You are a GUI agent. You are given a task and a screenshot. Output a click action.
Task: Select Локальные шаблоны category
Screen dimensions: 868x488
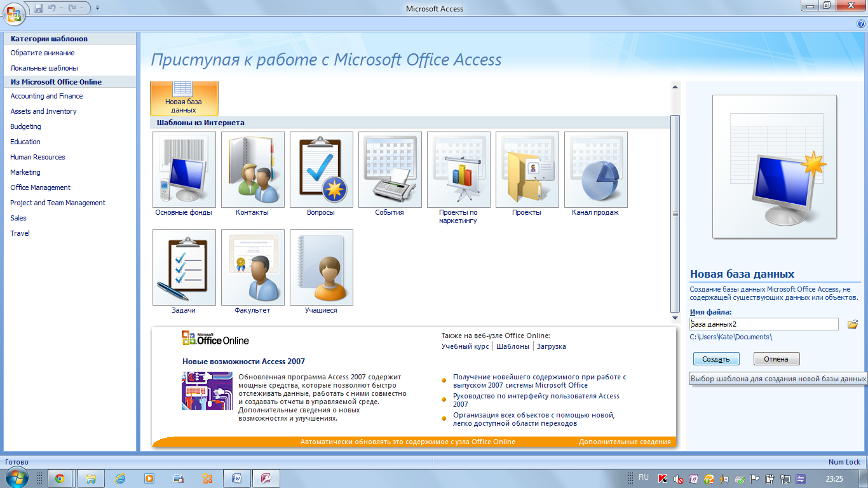[x=44, y=67]
